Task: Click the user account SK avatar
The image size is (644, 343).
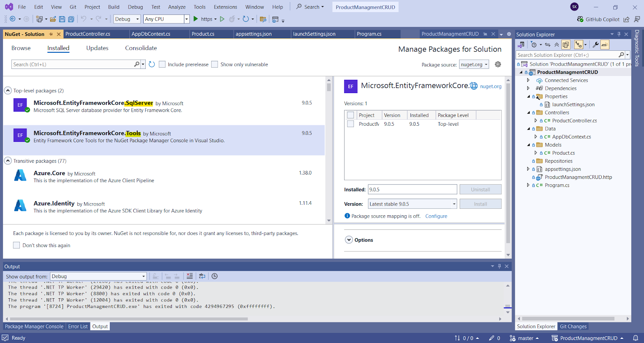Action: [574, 7]
